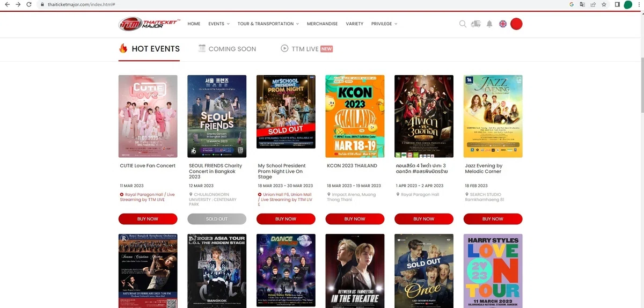The image size is (644, 308).
Task: Open the MERCHANDISE menu item
Action: 322,24
